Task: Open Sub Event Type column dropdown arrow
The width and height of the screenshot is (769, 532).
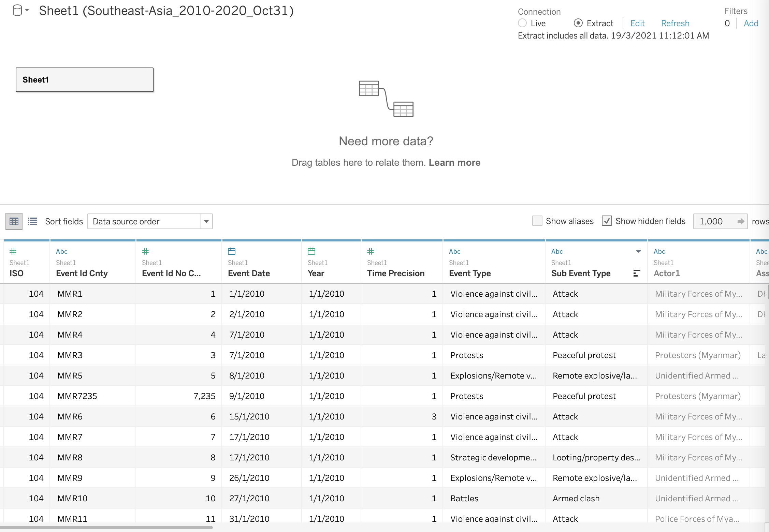Action: pyautogui.click(x=638, y=251)
